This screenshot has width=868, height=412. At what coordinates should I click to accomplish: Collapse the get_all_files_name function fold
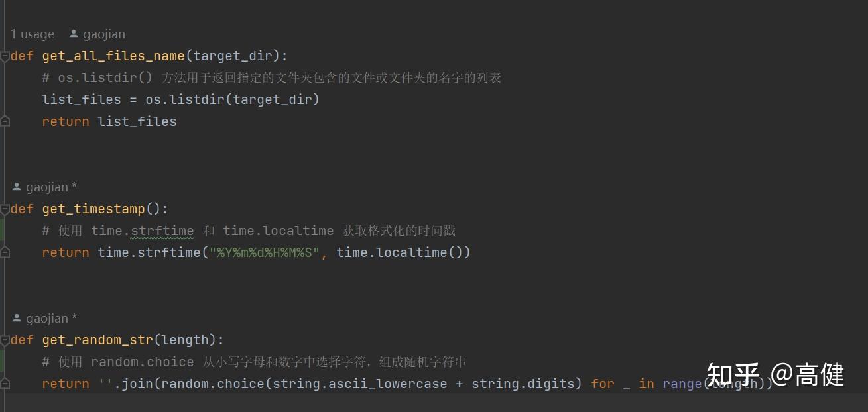5,56
